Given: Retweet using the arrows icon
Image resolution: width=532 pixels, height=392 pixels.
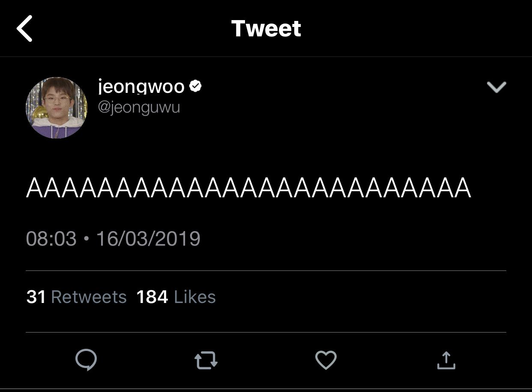Looking at the screenshot, I should pyautogui.click(x=206, y=360).
